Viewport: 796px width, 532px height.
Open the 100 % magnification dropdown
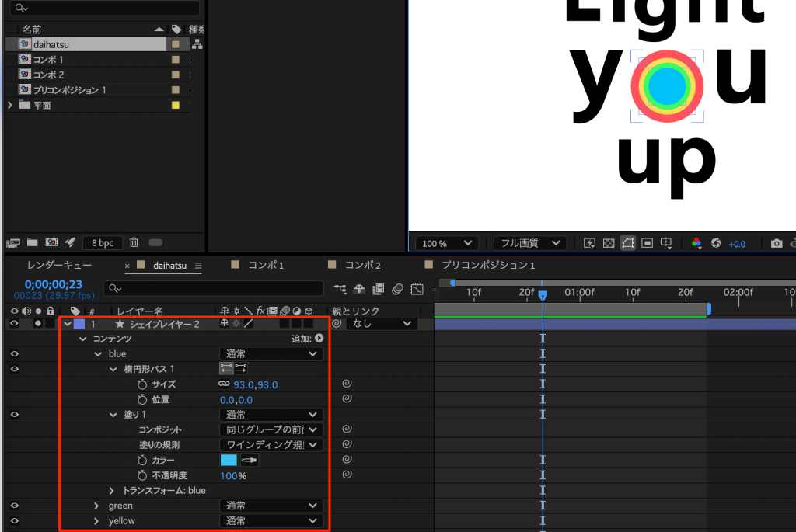point(446,244)
